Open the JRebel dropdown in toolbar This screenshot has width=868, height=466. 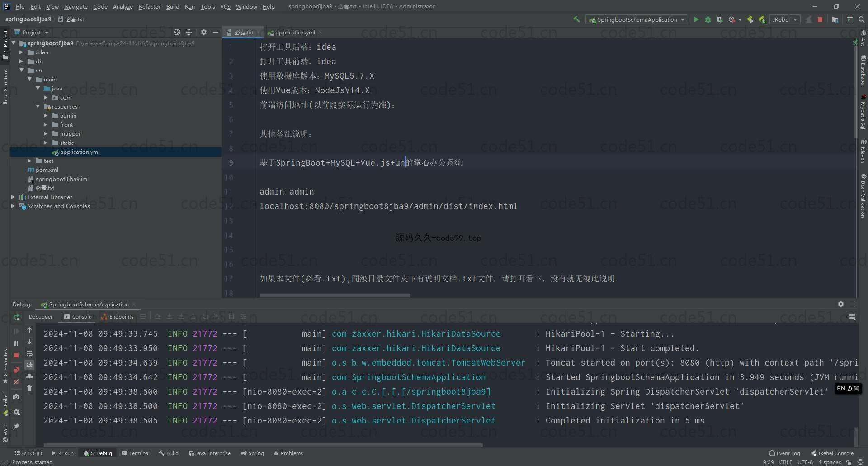coord(785,19)
